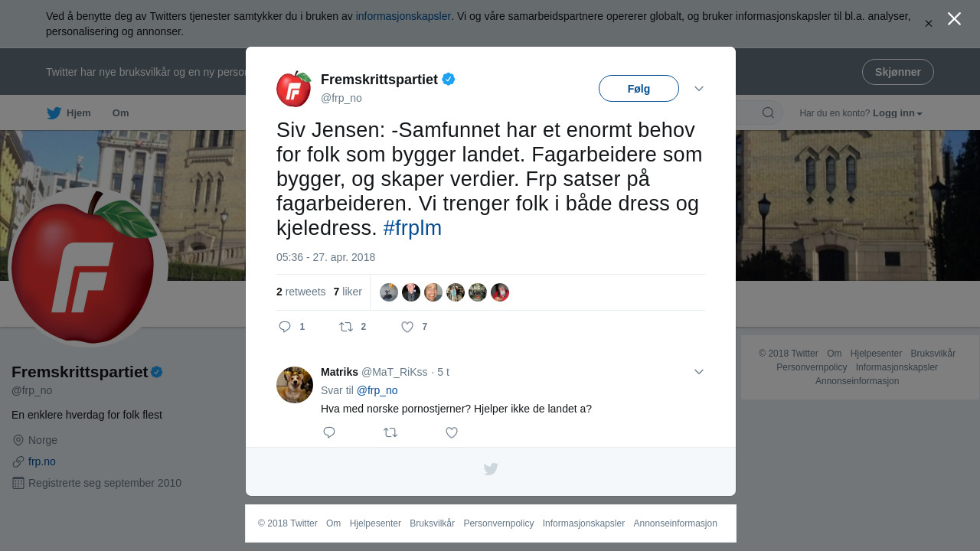Click reply icon under Matriks' comment
This screenshot has width=980, height=551.
tap(329, 432)
